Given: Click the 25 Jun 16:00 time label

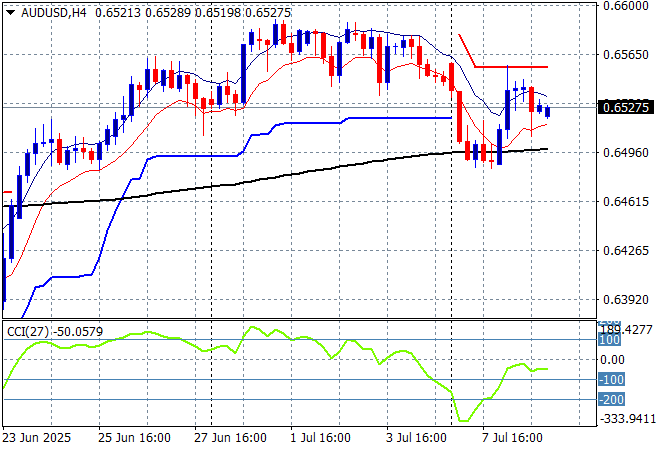Looking at the screenshot, I should 134,438.
